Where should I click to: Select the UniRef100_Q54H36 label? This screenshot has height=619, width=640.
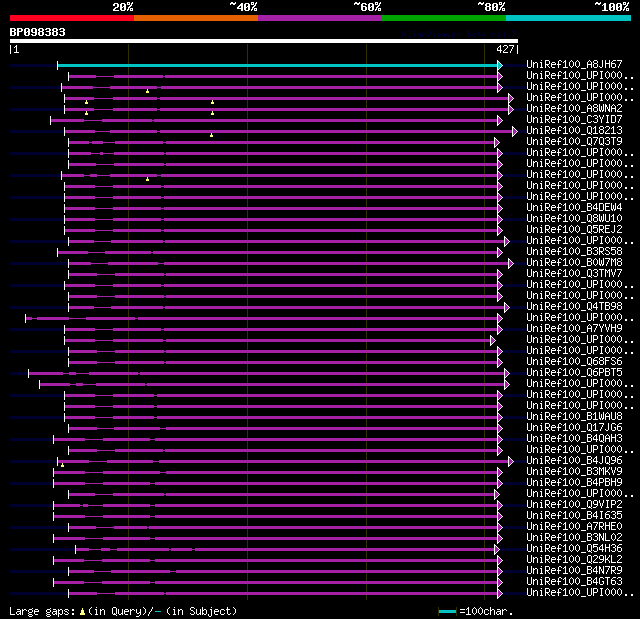pyautogui.click(x=574, y=549)
